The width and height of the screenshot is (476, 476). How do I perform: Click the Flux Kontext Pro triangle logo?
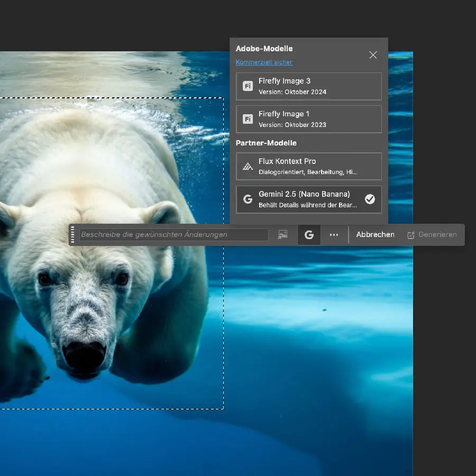click(248, 167)
